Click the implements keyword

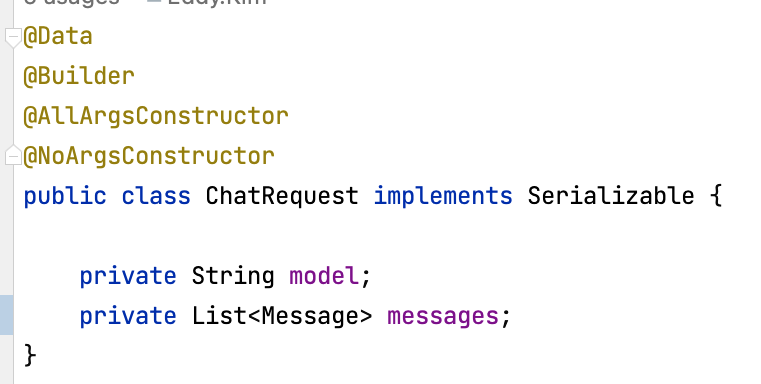tap(443, 197)
